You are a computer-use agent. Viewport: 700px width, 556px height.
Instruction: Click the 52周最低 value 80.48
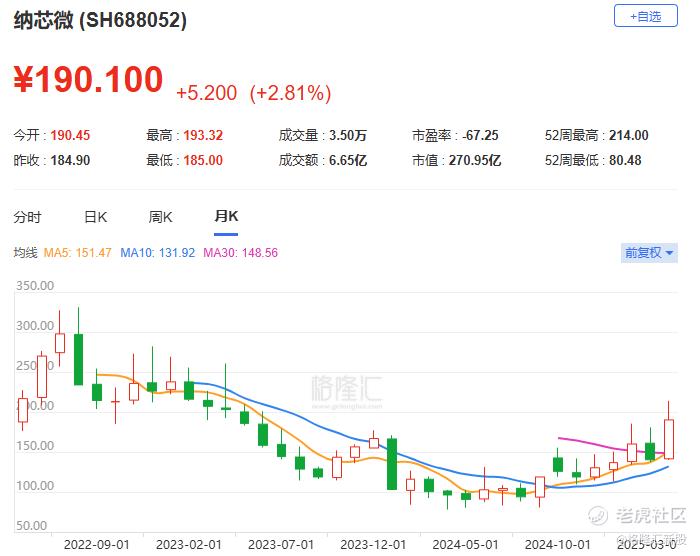click(625, 160)
